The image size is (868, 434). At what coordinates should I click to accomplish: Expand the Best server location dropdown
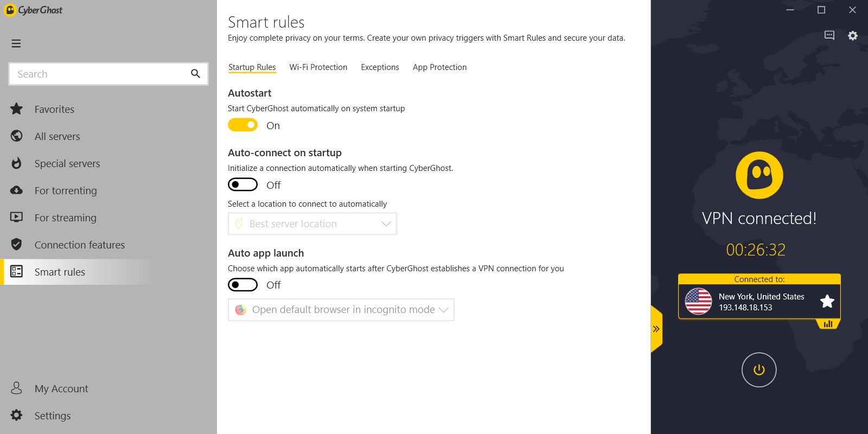tap(312, 224)
